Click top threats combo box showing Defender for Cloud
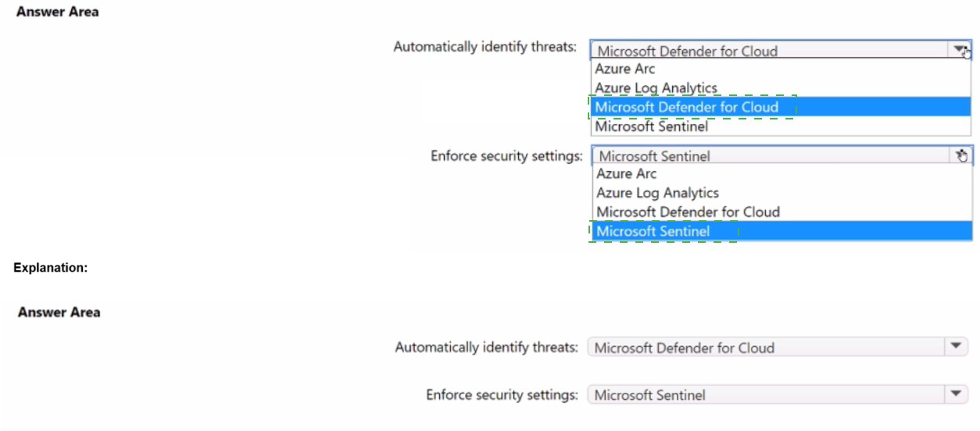 [770, 51]
